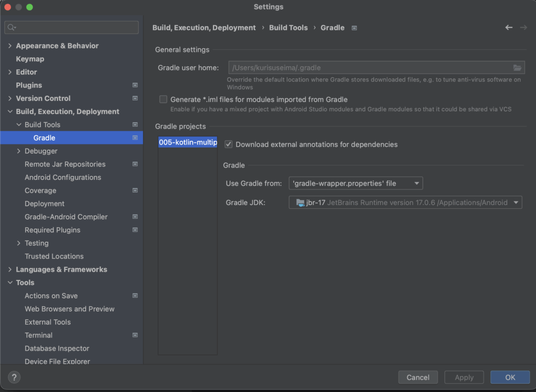Click the help question mark icon
Viewport: 536px width, 392px height.
coord(14,377)
